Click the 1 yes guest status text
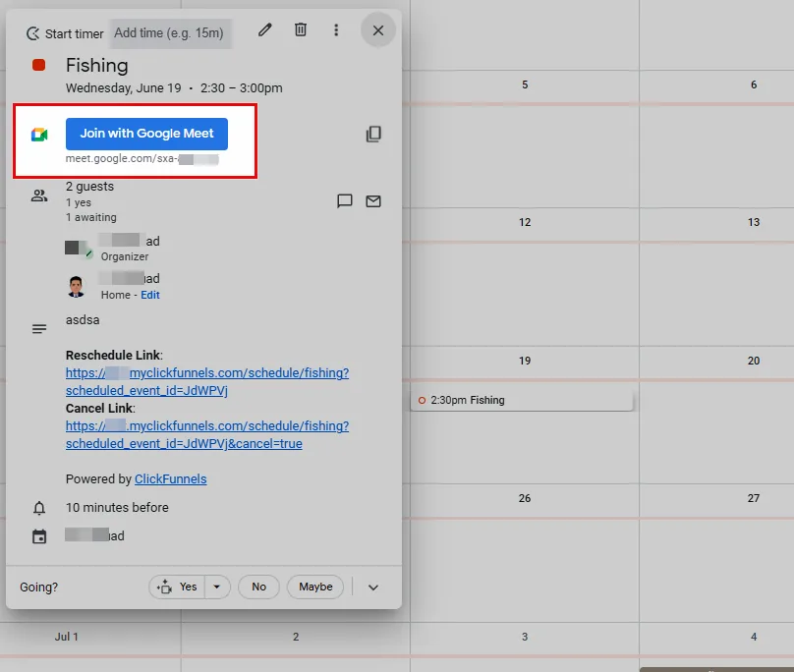Image resolution: width=794 pixels, height=672 pixels. click(x=79, y=202)
